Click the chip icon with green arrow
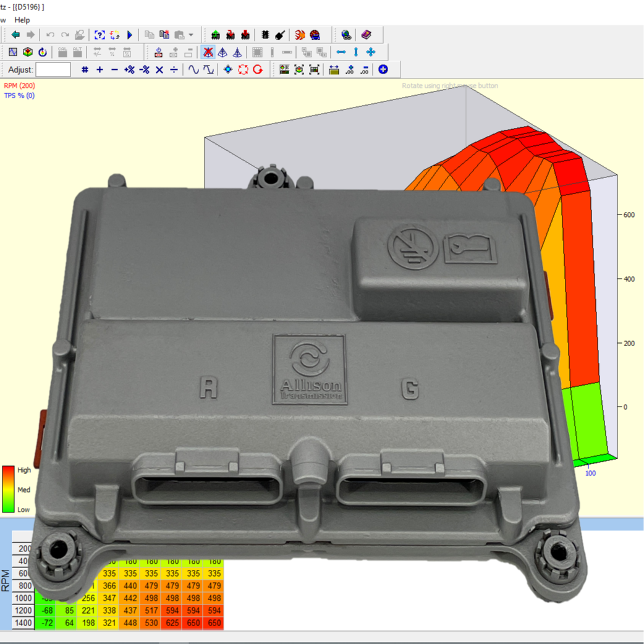 [x=216, y=35]
